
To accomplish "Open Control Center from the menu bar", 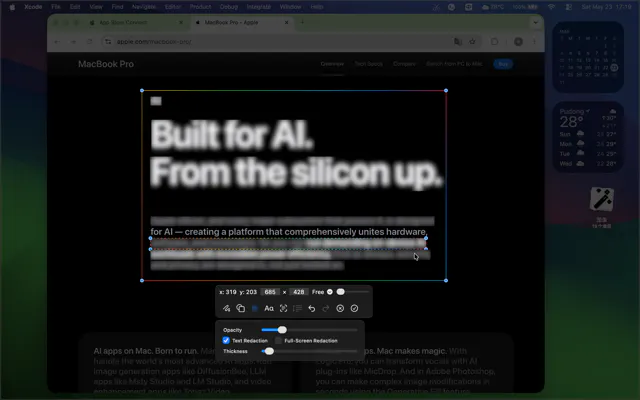I will (568, 7).
